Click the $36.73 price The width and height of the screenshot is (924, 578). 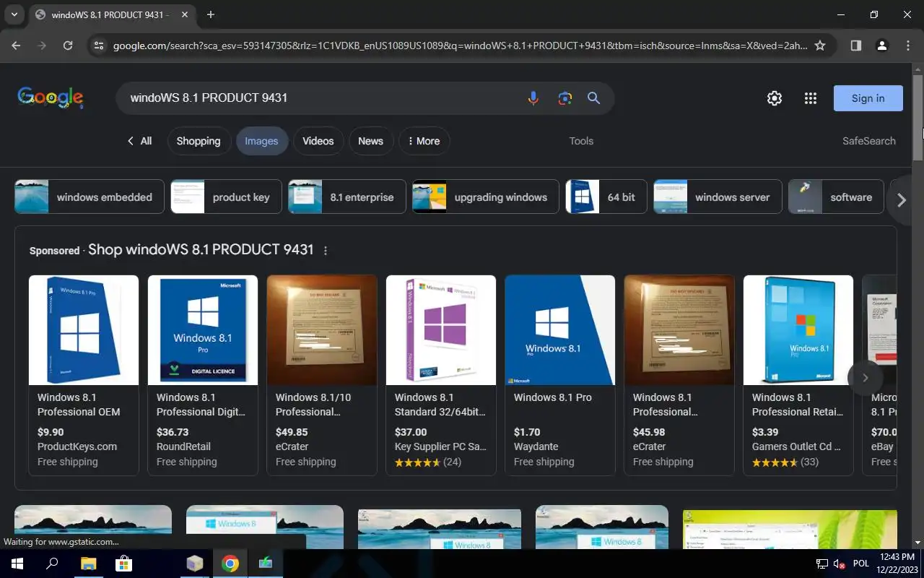pyautogui.click(x=173, y=432)
